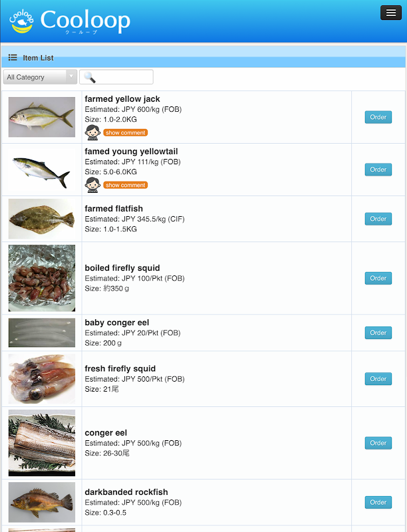Select the Item List header tab
Screen dimensions: 407x532
38,58
